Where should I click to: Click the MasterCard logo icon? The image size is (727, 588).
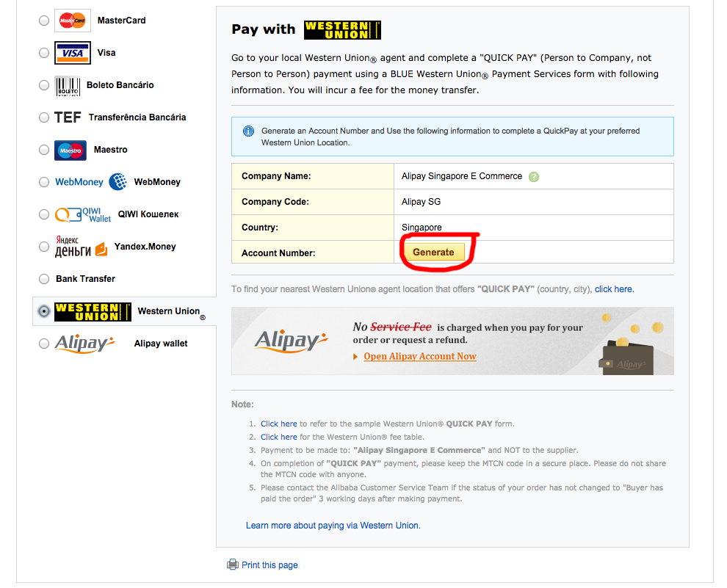[x=72, y=21]
